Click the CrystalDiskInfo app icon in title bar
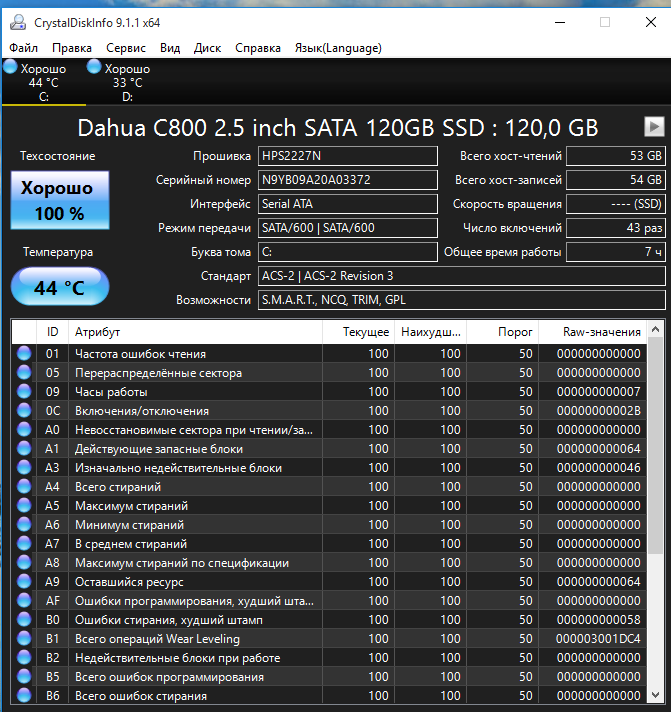Screen dimensions: 671x712 tap(18, 22)
